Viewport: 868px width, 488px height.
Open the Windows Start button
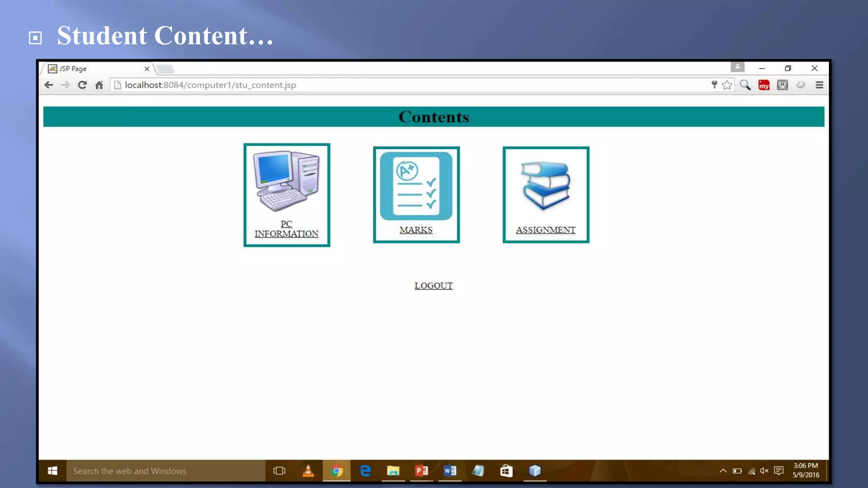coord(53,471)
